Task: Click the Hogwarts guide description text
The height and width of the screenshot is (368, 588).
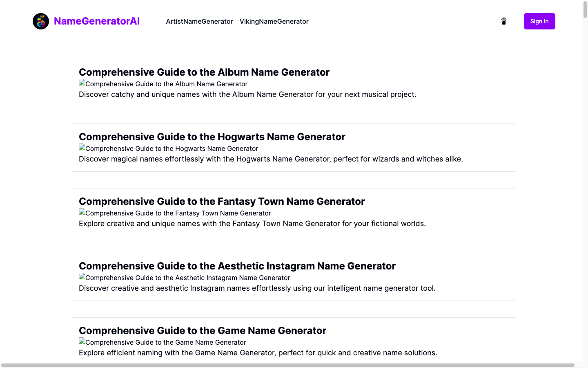Action: (271, 159)
